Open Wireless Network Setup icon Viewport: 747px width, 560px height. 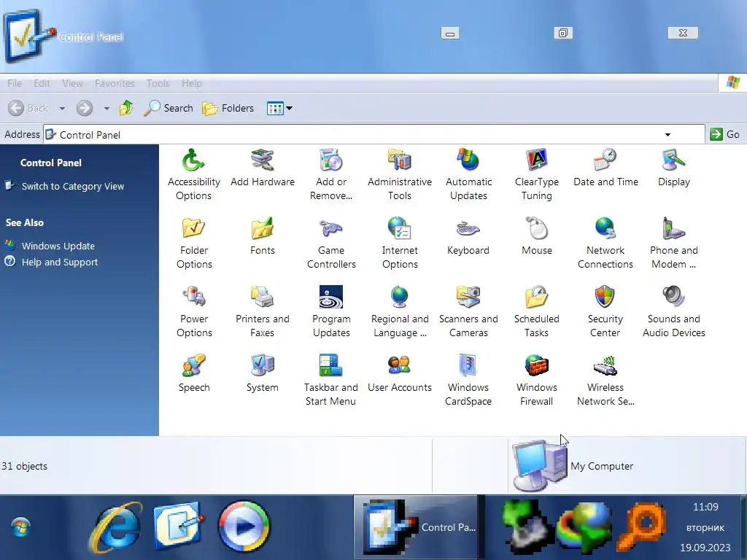pos(605,380)
